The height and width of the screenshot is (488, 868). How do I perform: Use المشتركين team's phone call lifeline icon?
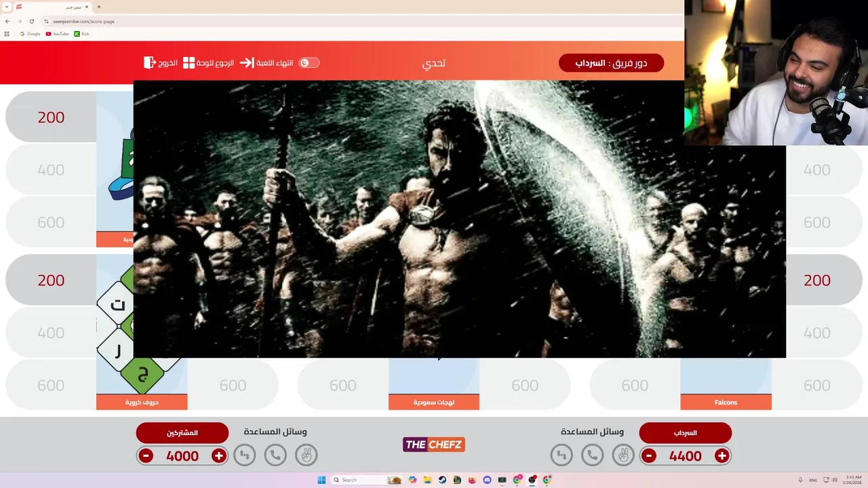click(275, 455)
